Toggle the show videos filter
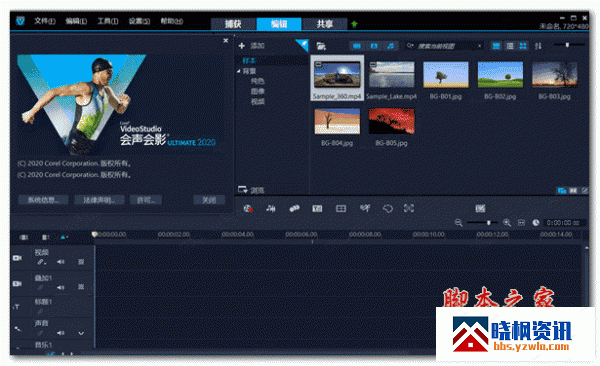600x366 pixels. coord(357,46)
